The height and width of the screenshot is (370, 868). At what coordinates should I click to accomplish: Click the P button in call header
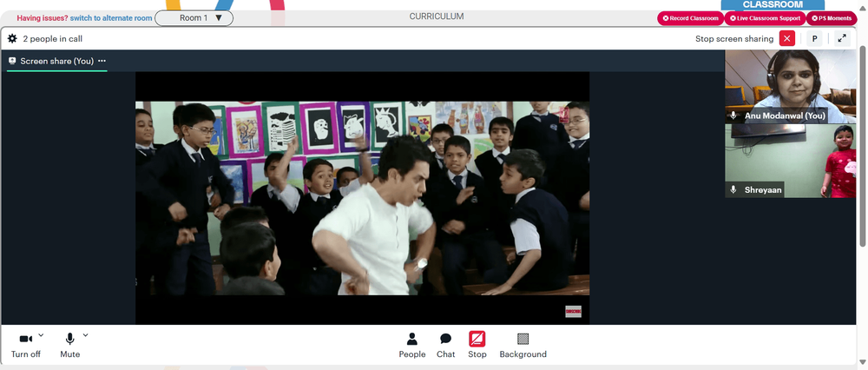(x=814, y=38)
